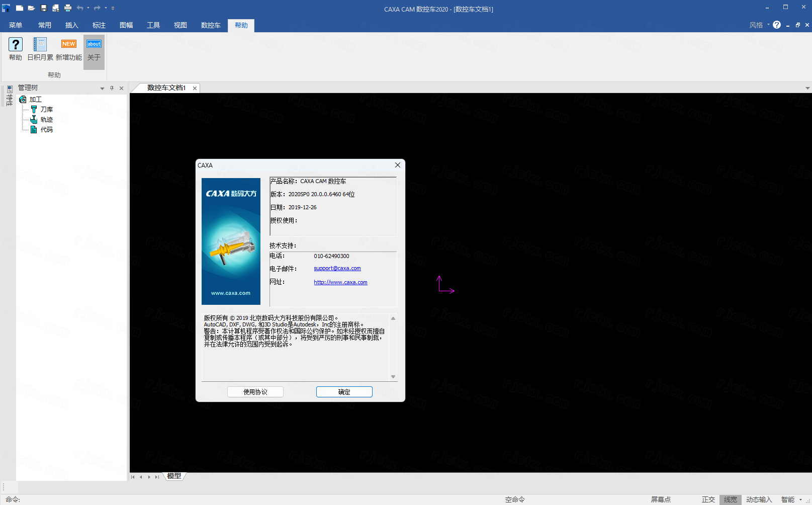Go to previous sheet navigation arrow
812x505 pixels.
click(x=141, y=477)
